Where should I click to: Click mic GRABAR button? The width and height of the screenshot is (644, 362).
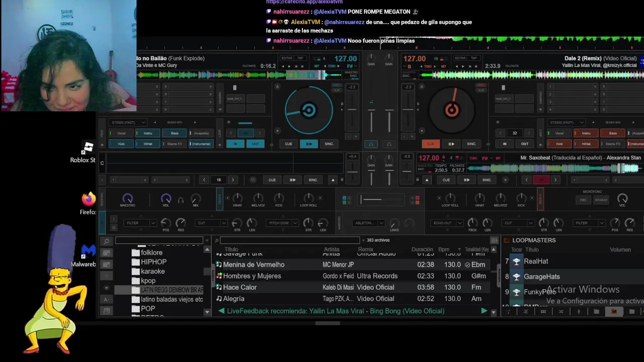[x=601, y=200]
